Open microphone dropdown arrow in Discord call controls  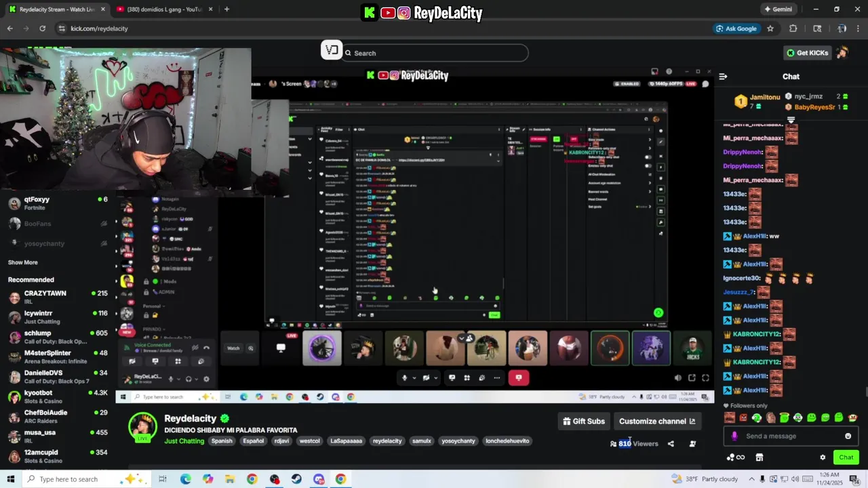414,378
